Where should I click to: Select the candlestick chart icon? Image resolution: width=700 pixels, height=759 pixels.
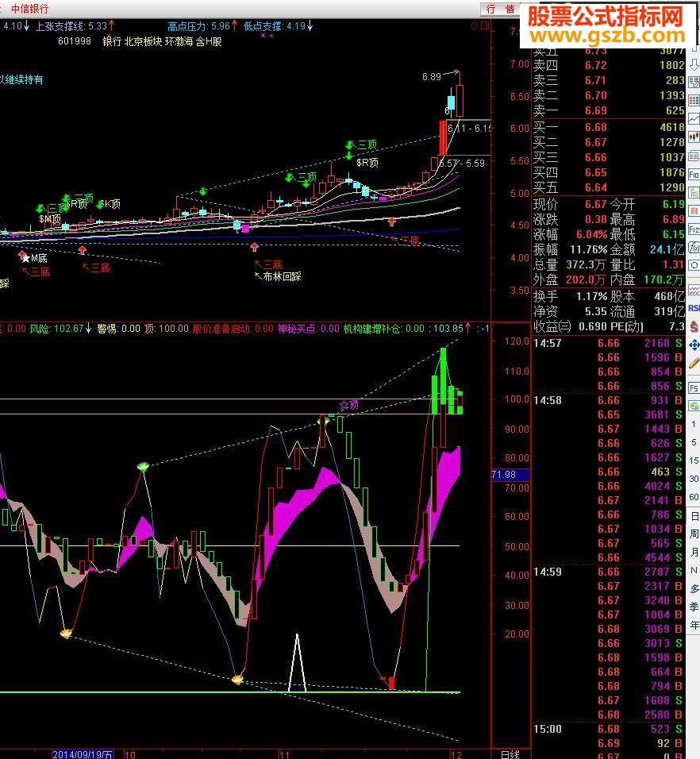tap(694, 137)
